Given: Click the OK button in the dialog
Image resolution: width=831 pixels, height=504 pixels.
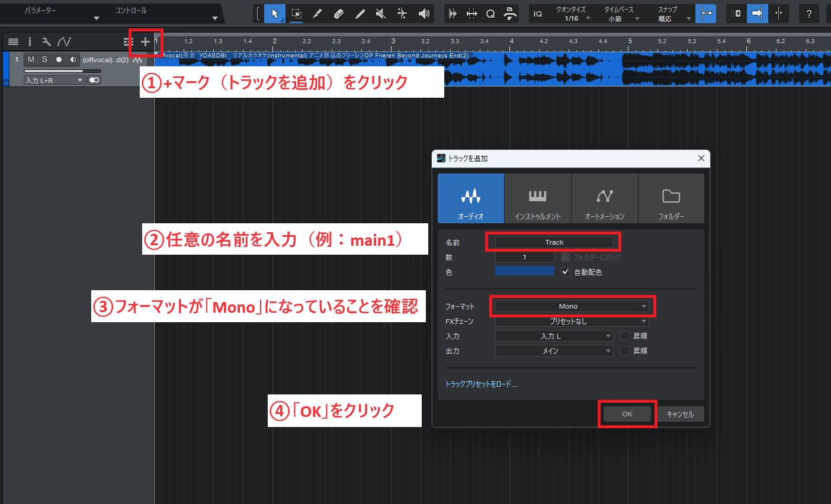Looking at the screenshot, I should pos(627,413).
